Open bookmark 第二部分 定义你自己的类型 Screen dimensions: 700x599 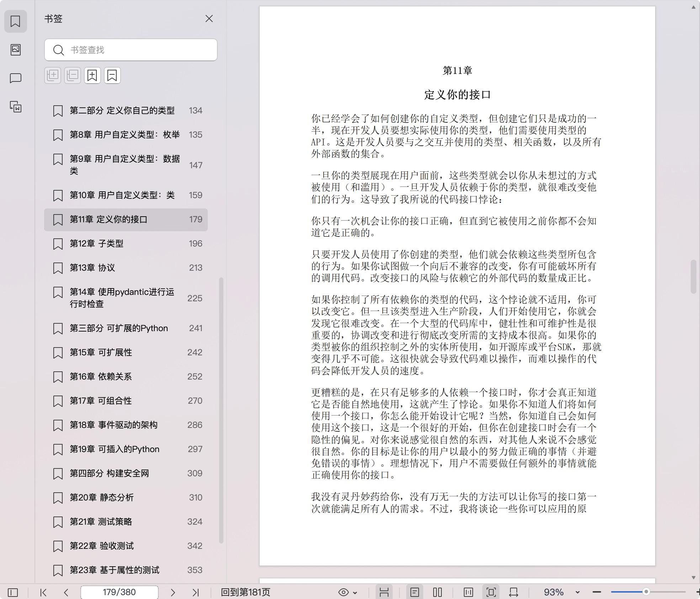(126, 111)
